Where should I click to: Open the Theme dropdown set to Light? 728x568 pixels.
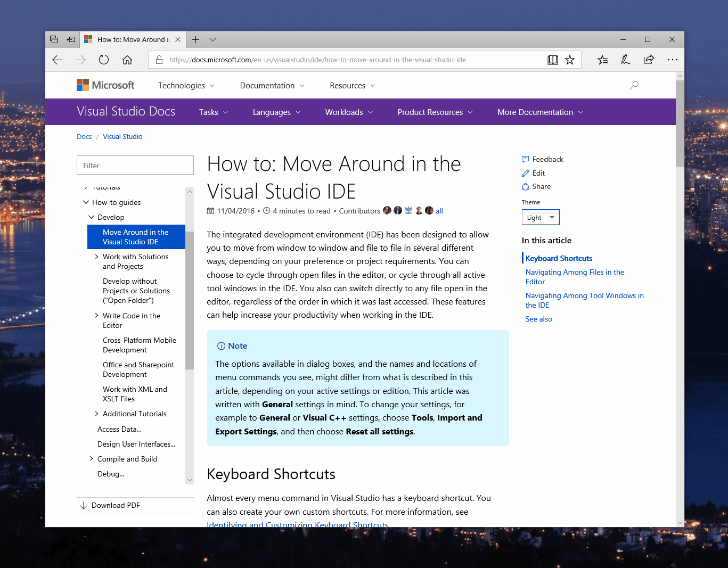[541, 217]
